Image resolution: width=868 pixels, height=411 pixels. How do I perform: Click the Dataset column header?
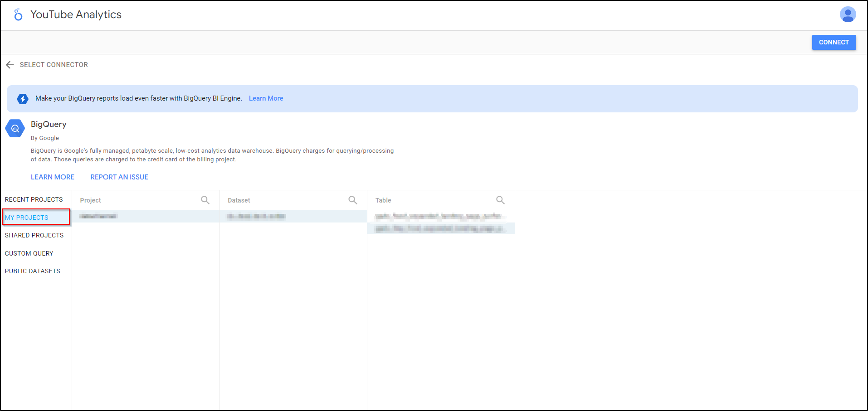pyautogui.click(x=239, y=200)
